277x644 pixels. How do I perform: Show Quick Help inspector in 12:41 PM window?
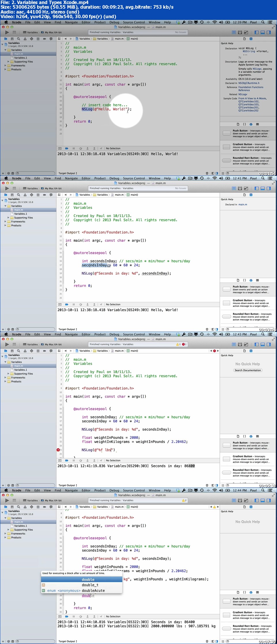pos(251,195)
